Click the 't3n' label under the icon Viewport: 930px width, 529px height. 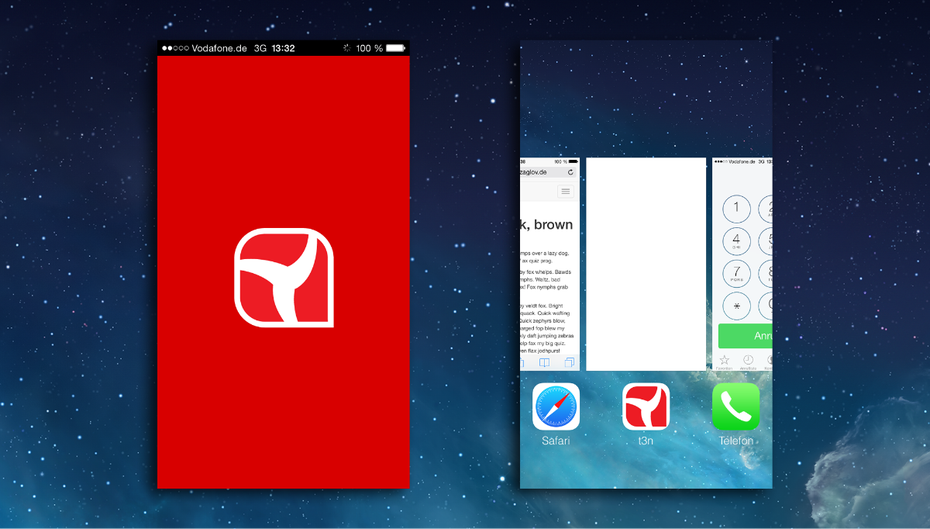646,441
